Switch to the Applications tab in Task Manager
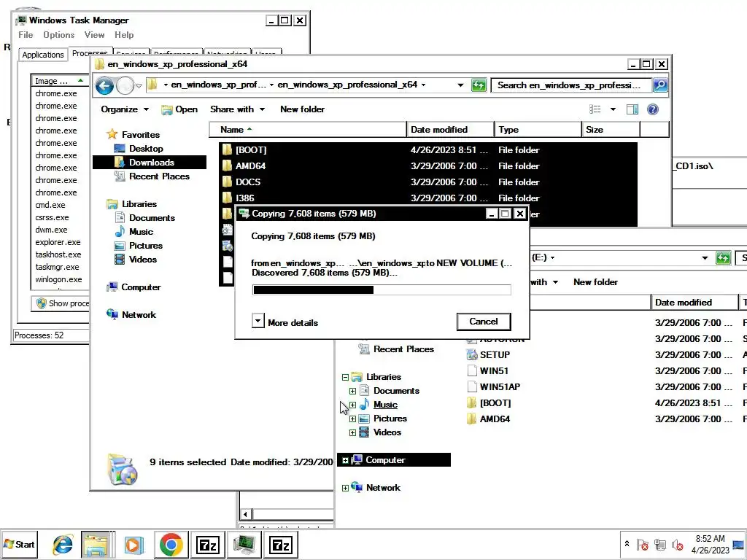This screenshot has width=747, height=560. pyautogui.click(x=43, y=55)
